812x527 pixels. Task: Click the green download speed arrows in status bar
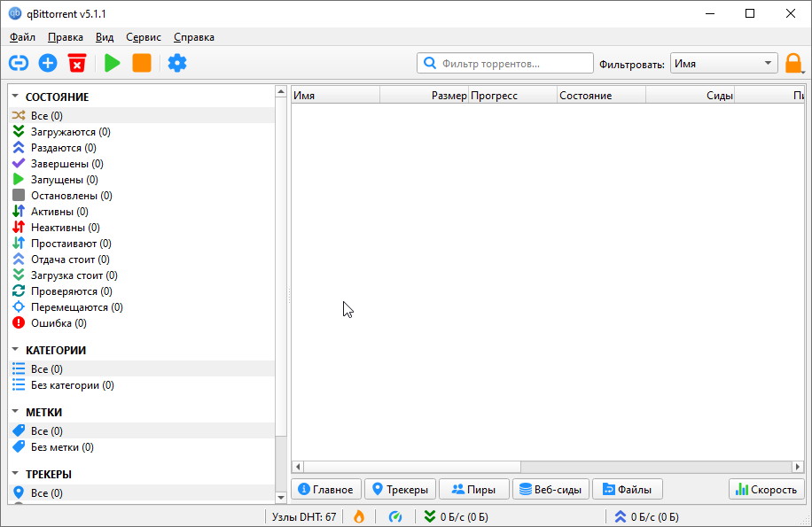[430, 516]
